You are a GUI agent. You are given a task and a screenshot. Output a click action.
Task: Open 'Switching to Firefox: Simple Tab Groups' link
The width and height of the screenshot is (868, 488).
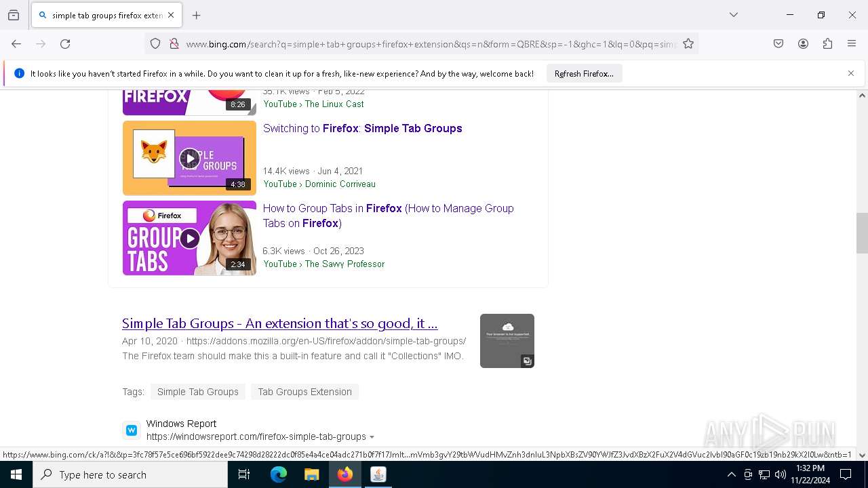click(x=363, y=128)
